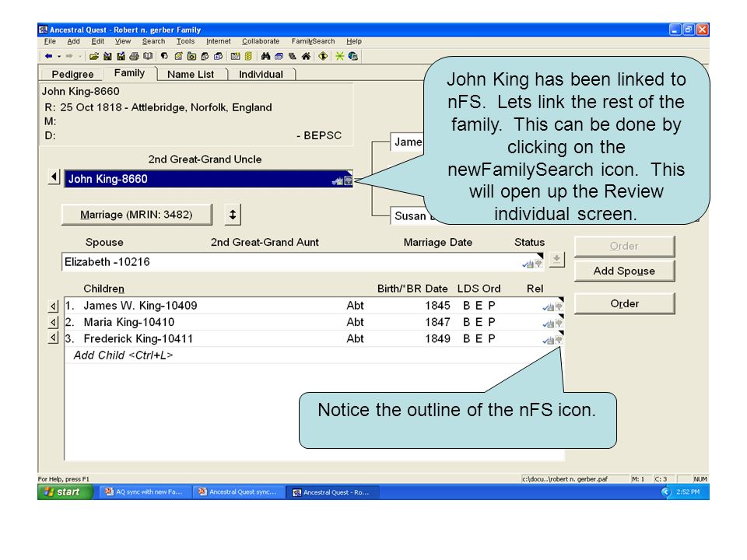This screenshot has width=747, height=560.
Task: Click the 2:52 PM taskbar clock
Action: click(687, 492)
